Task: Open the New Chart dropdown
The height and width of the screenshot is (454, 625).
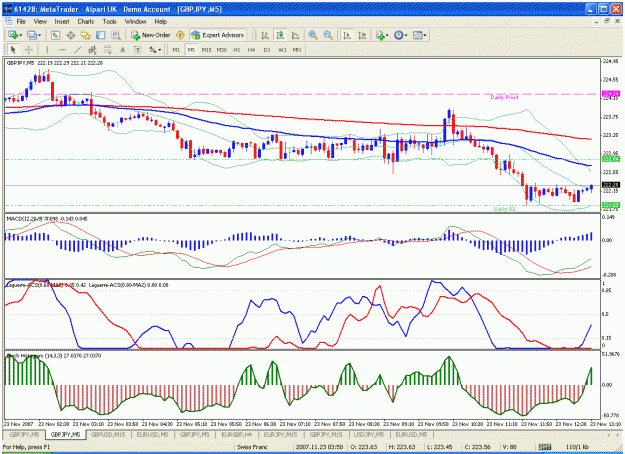Action: coord(15,35)
